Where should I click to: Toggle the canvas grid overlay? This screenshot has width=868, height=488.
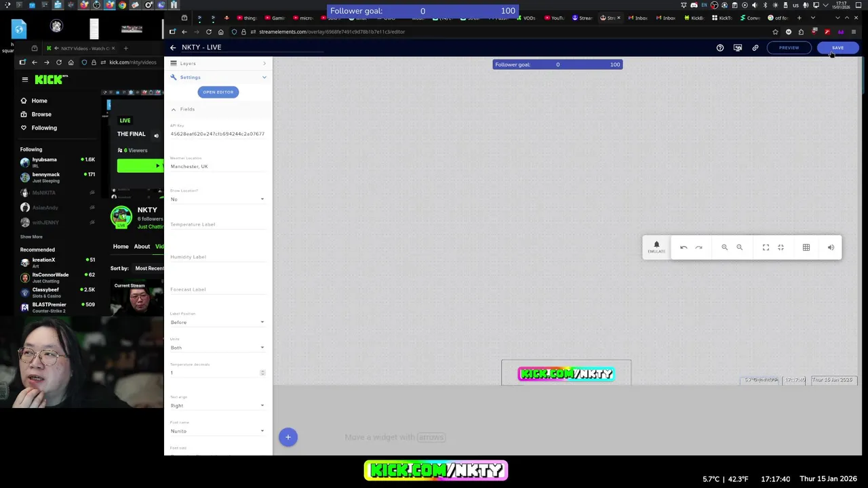tap(806, 247)
